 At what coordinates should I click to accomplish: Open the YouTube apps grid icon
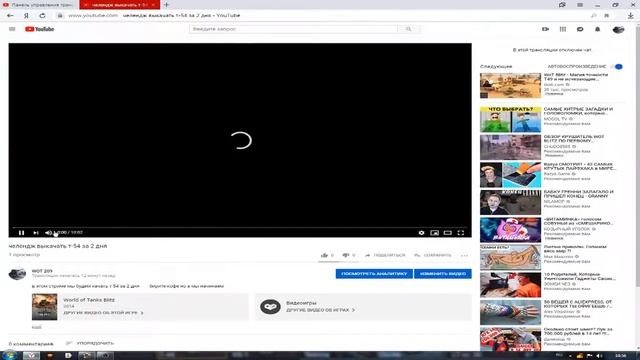pos(563,29)
